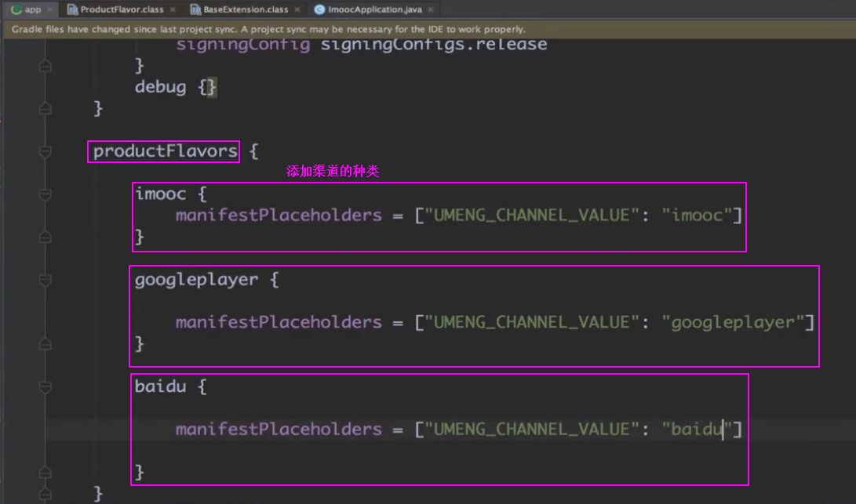Screen dimensions: 856x504
Task: Click the fold marker at the imooc closing brace
Action: (46, 236)
